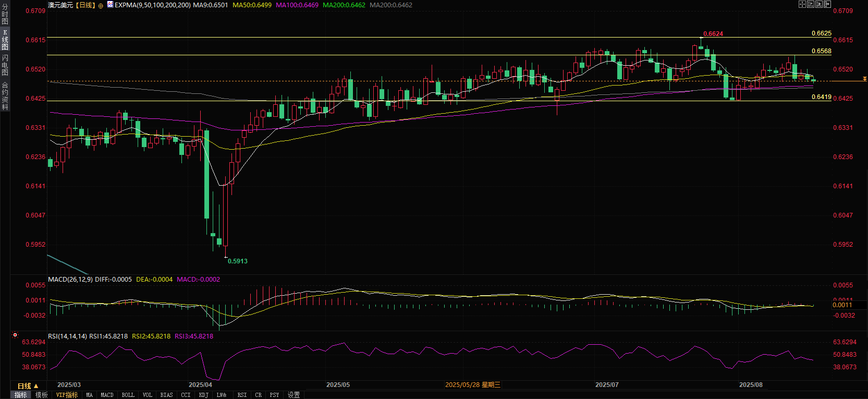Click the 澳元美元 symbol title
868x399 pixels.
tap(60, 5)
